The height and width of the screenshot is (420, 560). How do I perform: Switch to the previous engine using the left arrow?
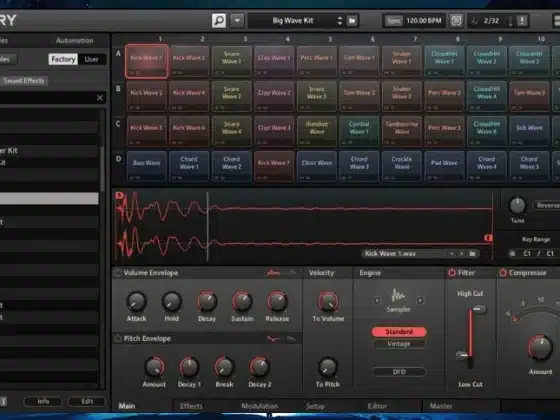click(x=377, y=300)
